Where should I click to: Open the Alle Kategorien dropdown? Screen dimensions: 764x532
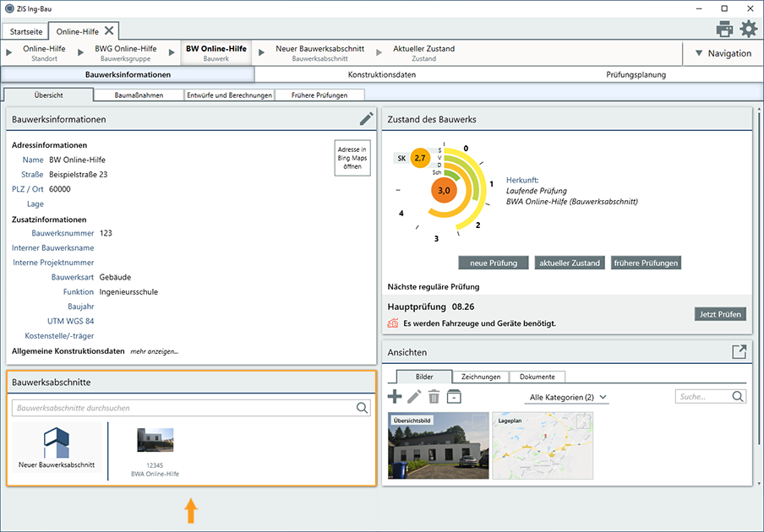coord(568,397)
